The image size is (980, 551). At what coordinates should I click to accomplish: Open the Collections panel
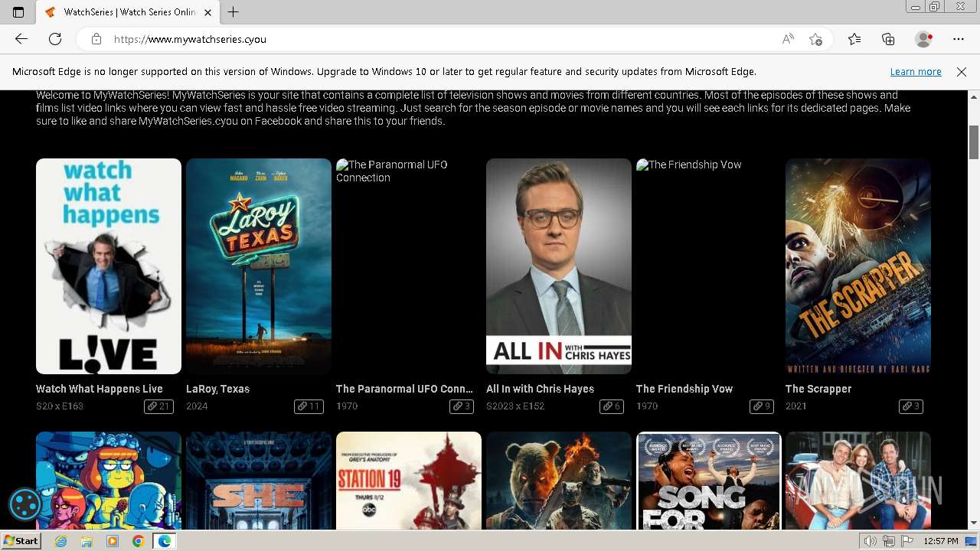888,39
